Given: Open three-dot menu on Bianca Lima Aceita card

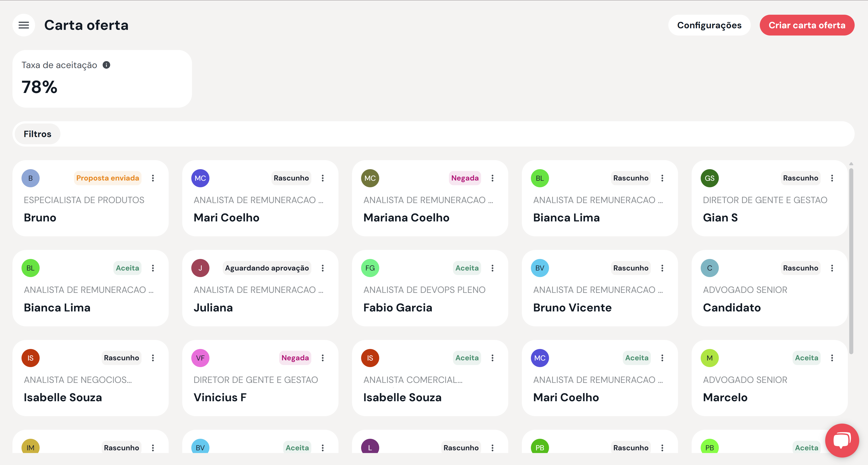Looking at the screenshot, I should [x=153, y=268].
